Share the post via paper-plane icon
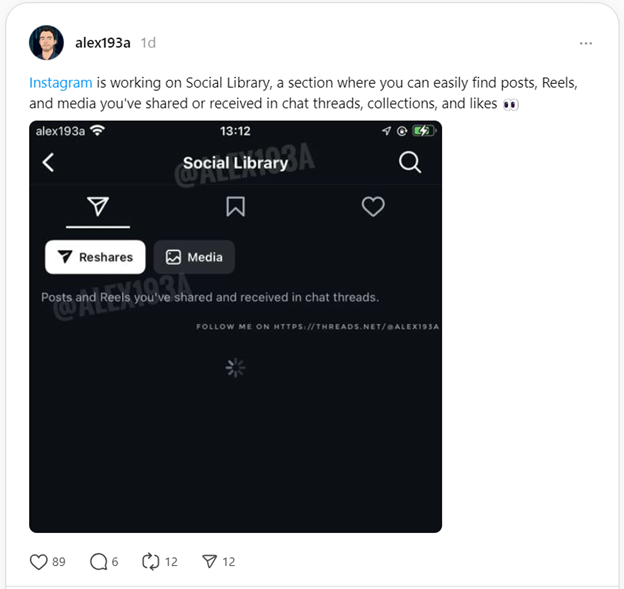624x589 pixels. tap(209, 562)
